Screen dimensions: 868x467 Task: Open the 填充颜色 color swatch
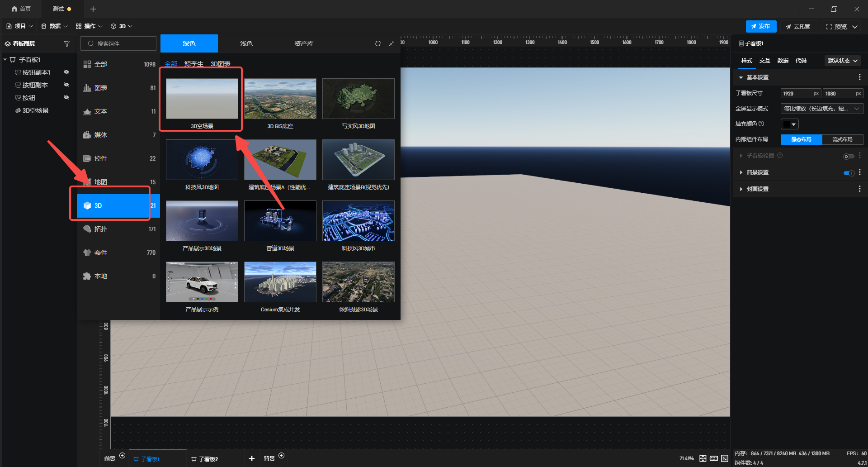[x=789, y=124]
